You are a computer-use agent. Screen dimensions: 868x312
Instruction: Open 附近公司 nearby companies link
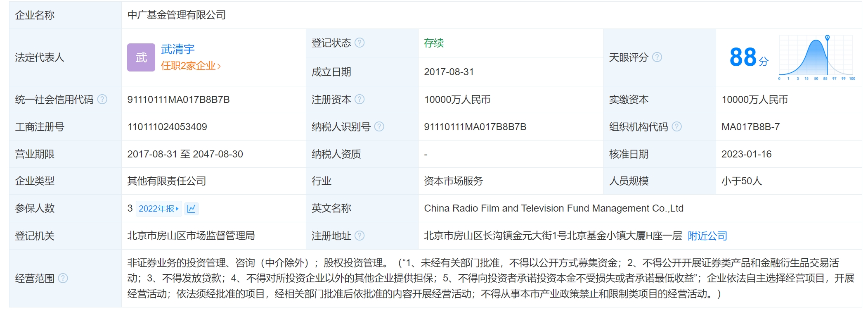[707, 236]
